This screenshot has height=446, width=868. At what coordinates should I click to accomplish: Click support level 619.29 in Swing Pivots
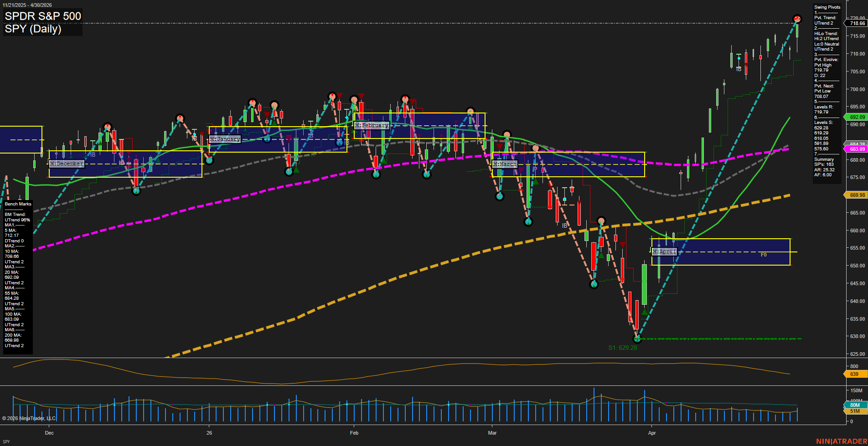(821, 133)
